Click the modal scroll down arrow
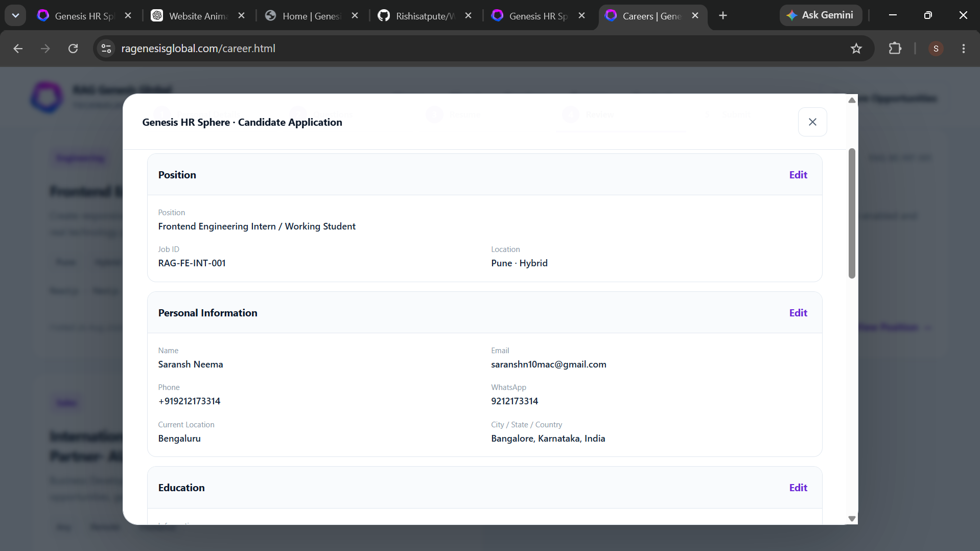980x551 pixels. (852, 518)
